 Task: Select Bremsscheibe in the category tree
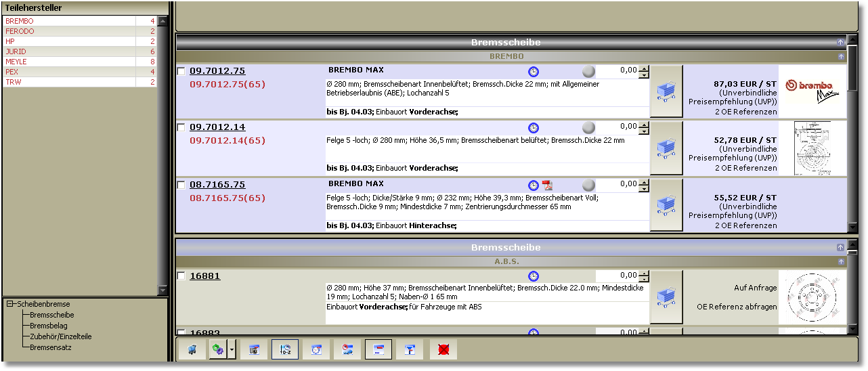52,315
